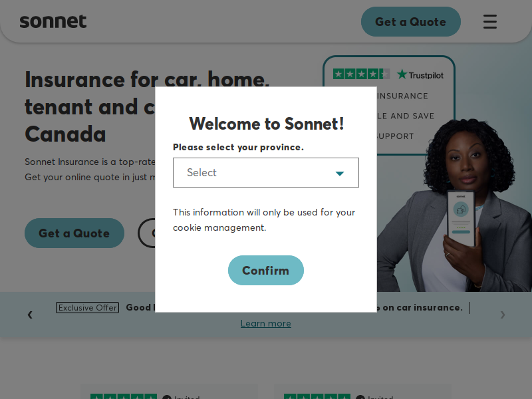The height and width of the screenshot is (399, 532).
Task: Click the Exclusive Offer badge
Action: [x=87, y=307]
